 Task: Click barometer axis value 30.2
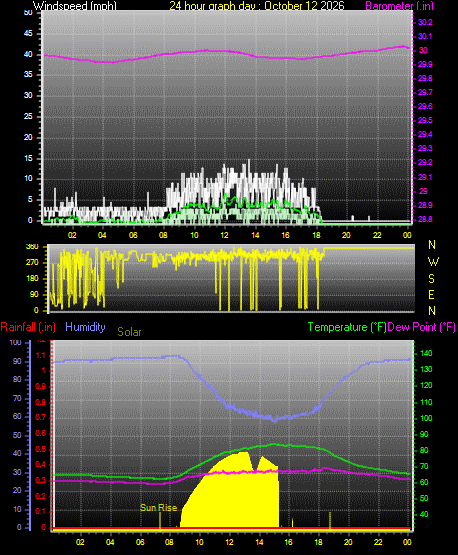point(425,22)
